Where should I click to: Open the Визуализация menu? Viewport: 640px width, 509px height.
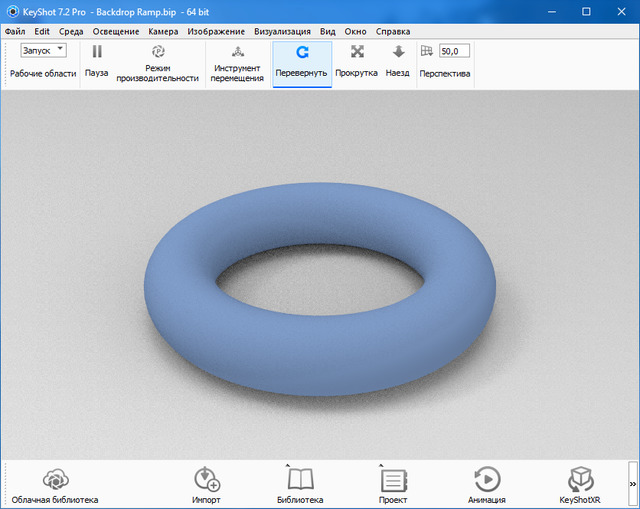(x=283, y=31)
